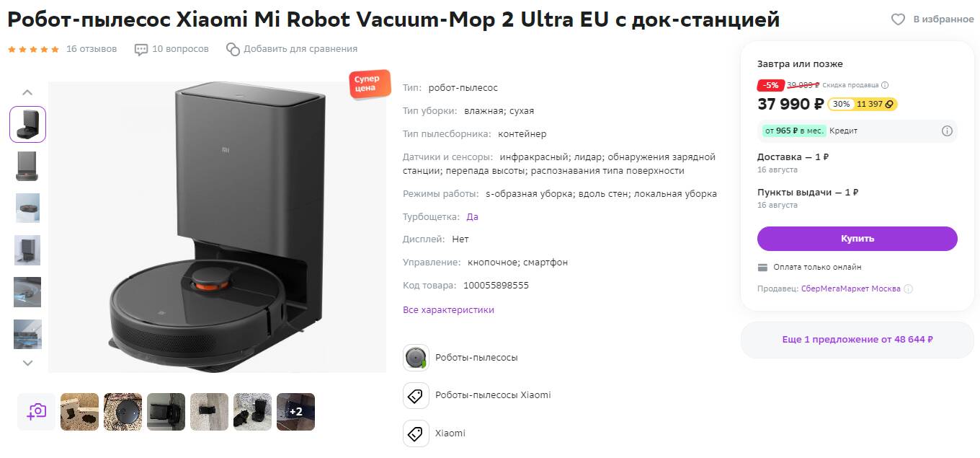
Task: Show one more offer from 48 644 ₽
Action: [857, 340]
